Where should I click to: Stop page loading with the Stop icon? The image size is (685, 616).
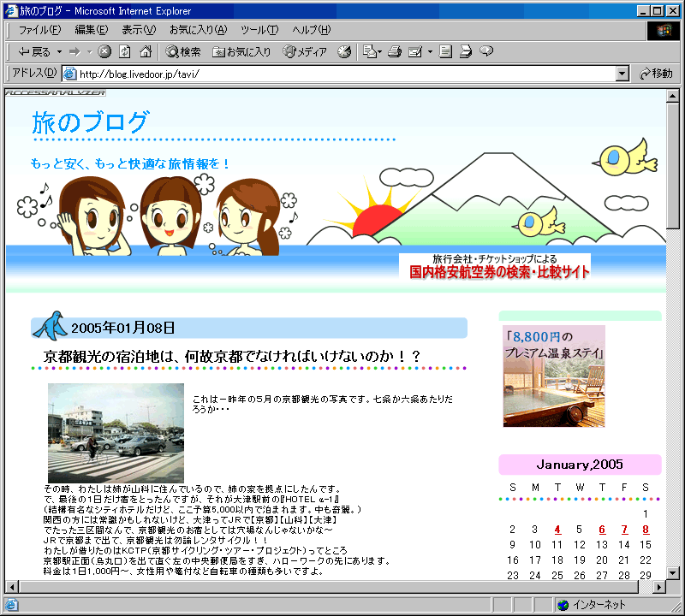coord(104,52)
